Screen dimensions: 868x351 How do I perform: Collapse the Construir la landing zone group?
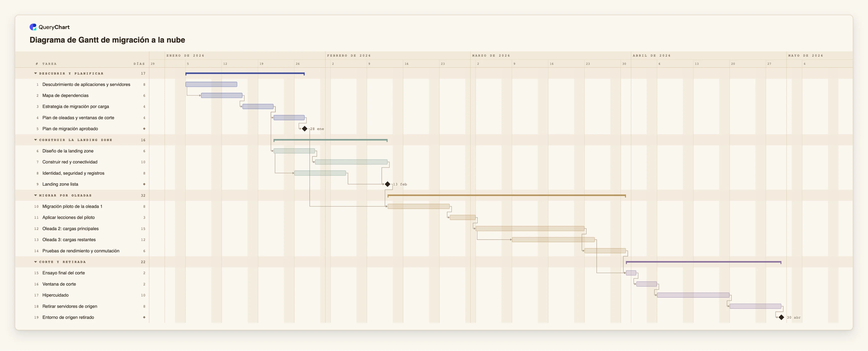pos(35,140)
